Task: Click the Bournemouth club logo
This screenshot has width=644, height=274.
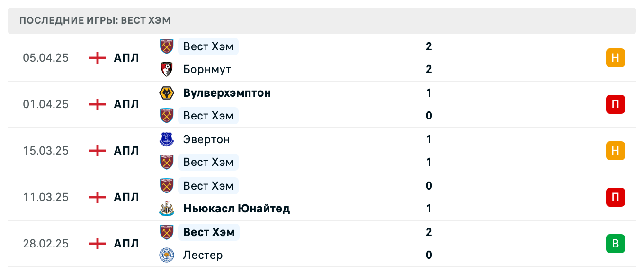Action: tap(166, 69)
